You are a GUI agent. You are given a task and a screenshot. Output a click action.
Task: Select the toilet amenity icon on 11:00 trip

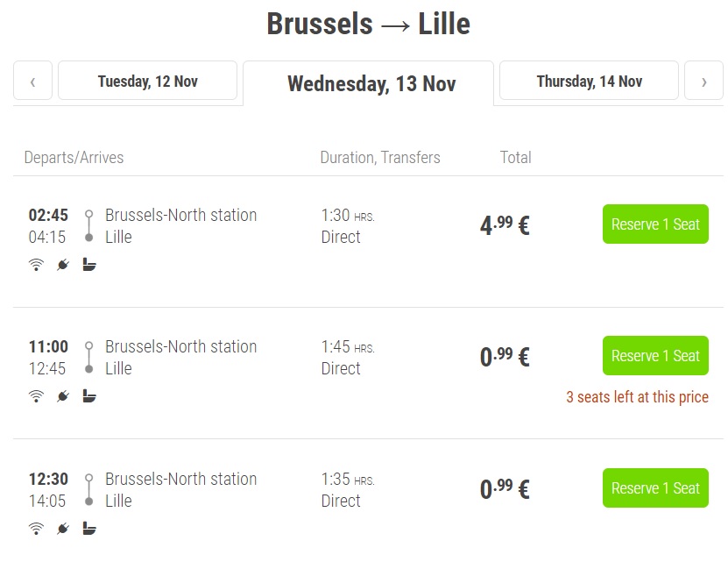click(x=88, y=396)
